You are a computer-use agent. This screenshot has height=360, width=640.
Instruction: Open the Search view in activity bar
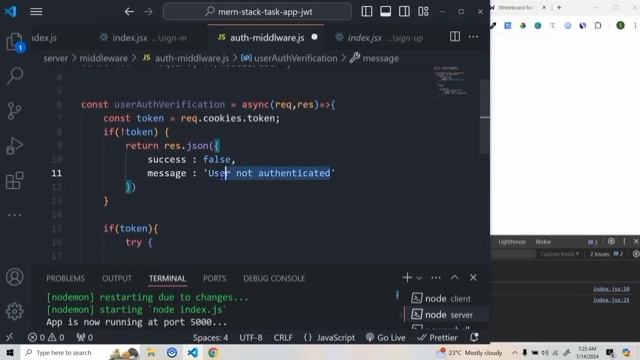15,76
